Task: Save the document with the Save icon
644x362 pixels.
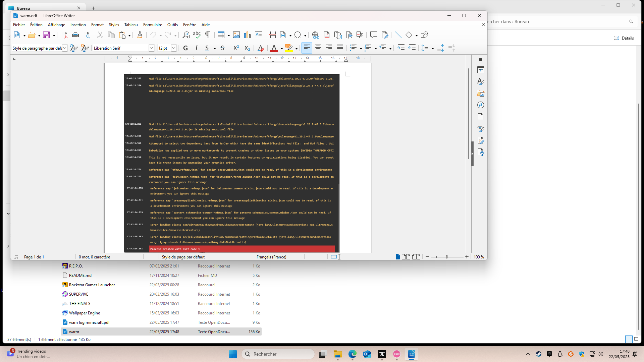Action: point(46,35)
